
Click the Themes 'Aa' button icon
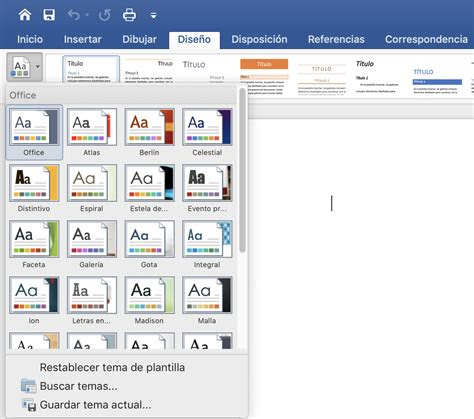pyautogui.click(x=20, y=67)
